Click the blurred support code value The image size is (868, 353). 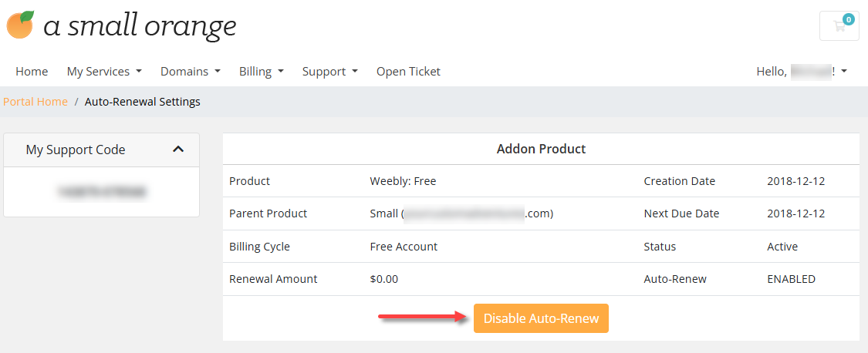click(x=101, y=191)
